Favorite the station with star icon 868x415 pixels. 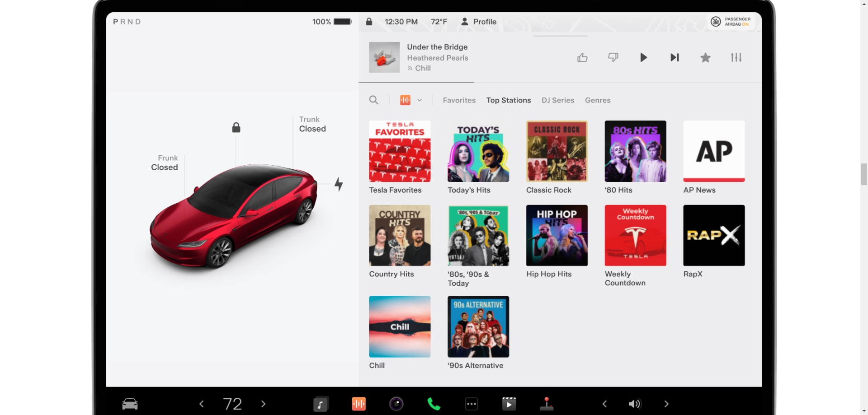(705, 57)
